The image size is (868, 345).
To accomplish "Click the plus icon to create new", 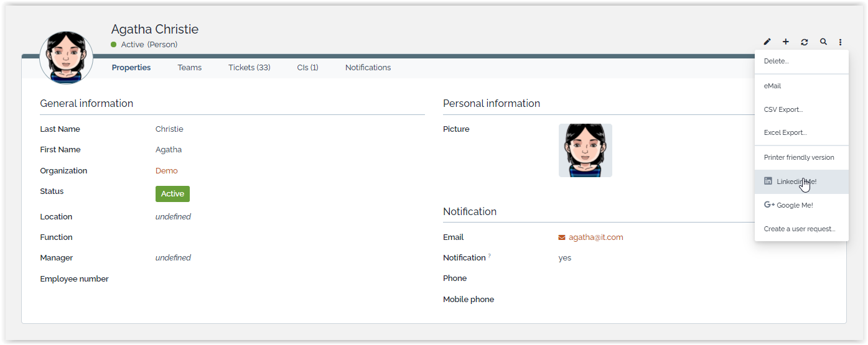I will 786,42.
